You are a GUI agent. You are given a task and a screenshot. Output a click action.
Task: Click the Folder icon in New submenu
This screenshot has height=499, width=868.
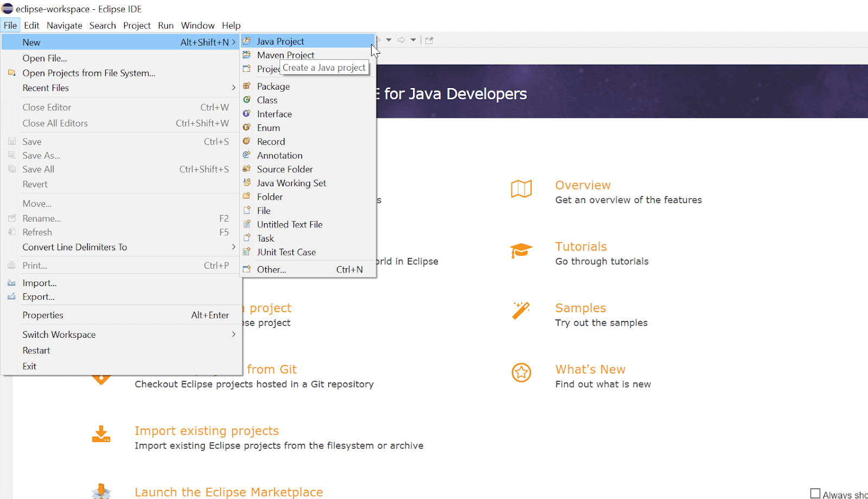tap(247, 196)
